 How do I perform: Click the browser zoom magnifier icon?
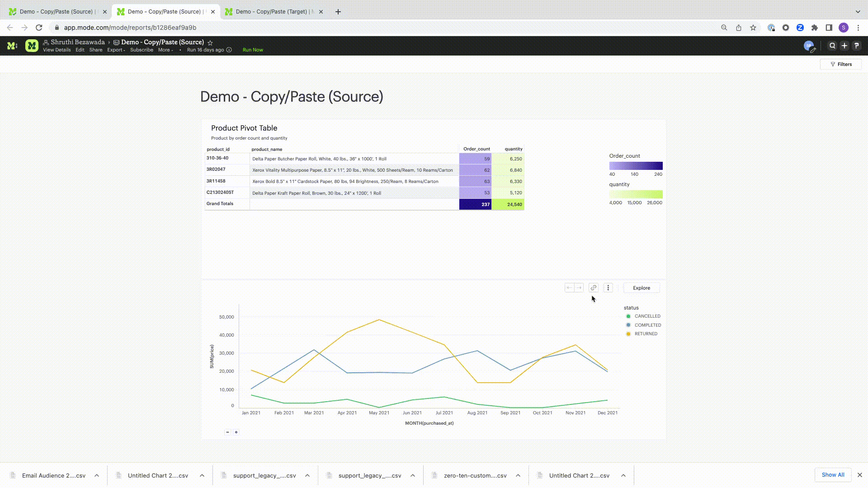tap(724, 28)
